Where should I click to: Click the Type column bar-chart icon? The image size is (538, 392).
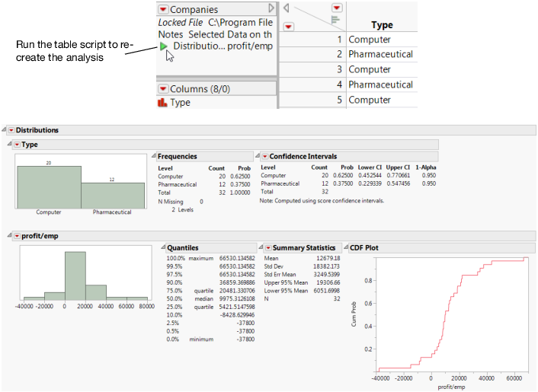click(162, 102)
